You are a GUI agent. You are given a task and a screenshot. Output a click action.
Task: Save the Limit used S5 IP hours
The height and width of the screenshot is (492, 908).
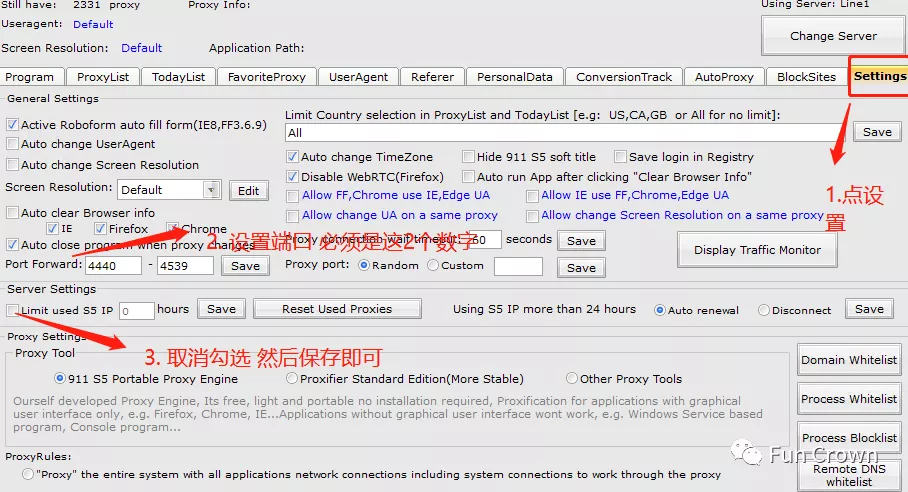(x=221, y=309)
